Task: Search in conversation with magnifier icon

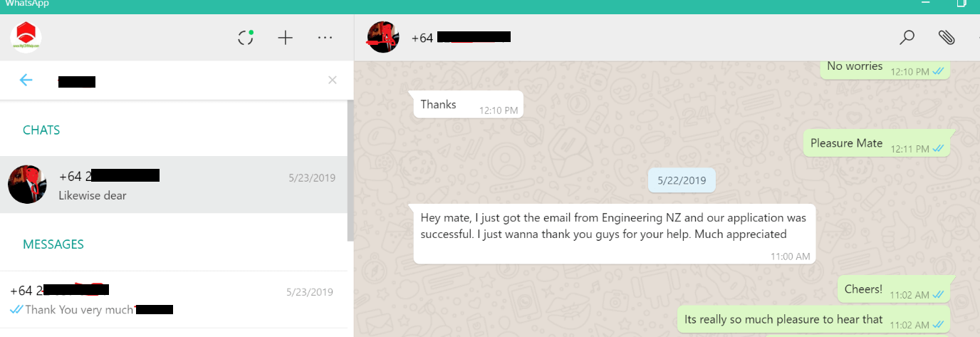Action: (x=907, y=37)
